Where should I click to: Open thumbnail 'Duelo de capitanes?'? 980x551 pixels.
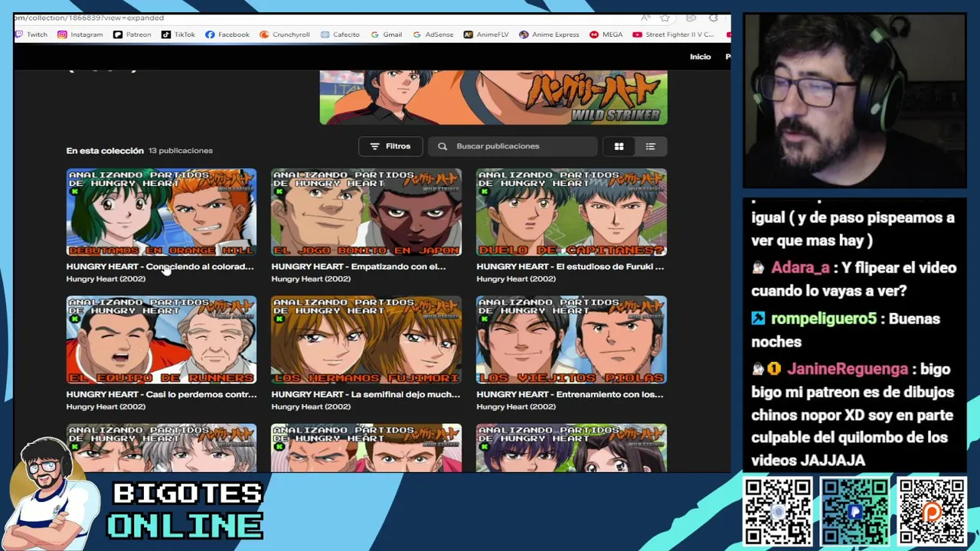(x=571, y=212)
